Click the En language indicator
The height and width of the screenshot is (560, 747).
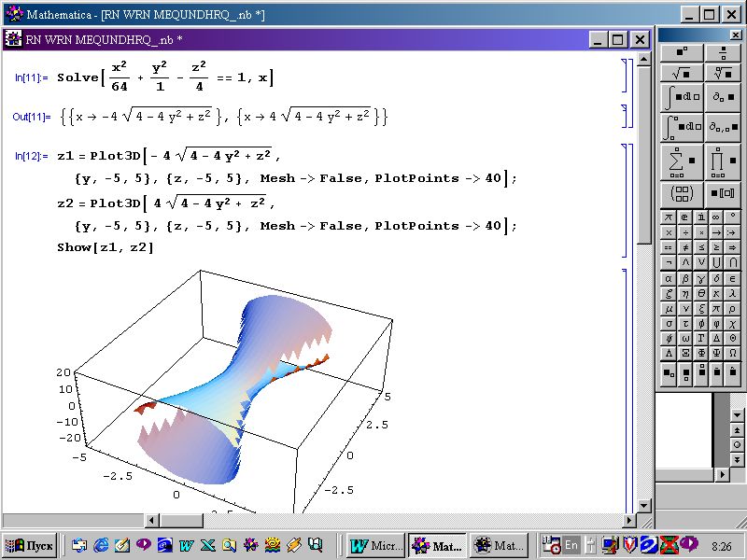(571, 545)
